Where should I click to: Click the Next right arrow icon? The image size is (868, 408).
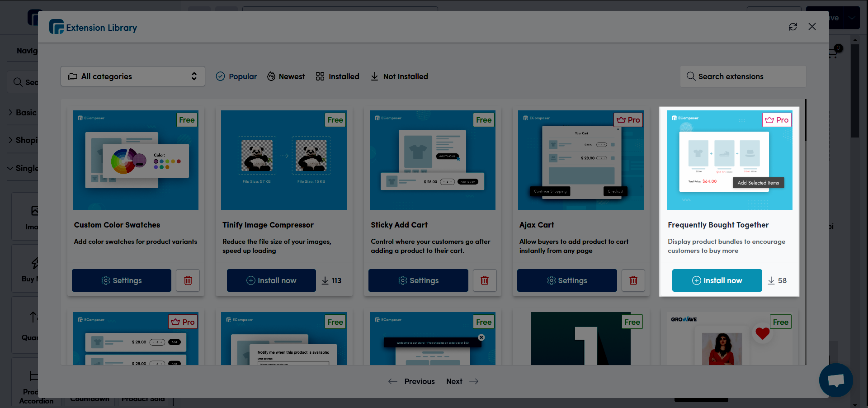click(474, 381)
